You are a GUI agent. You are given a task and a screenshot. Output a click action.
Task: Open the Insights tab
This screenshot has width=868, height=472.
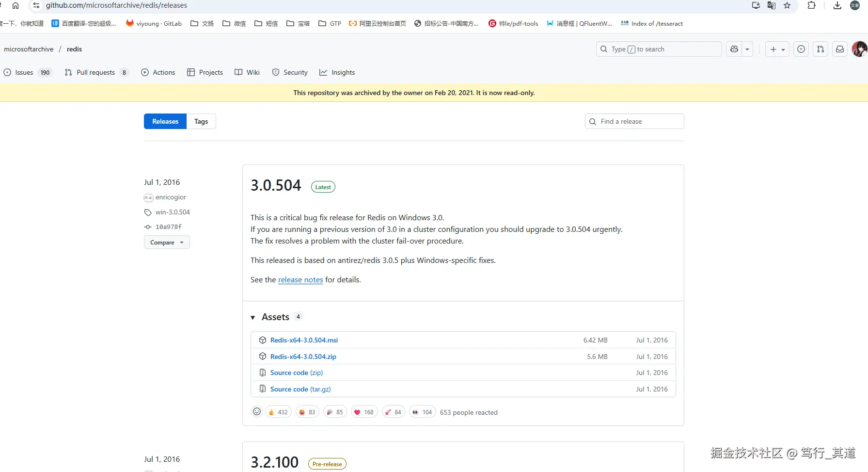coord(337,72)
